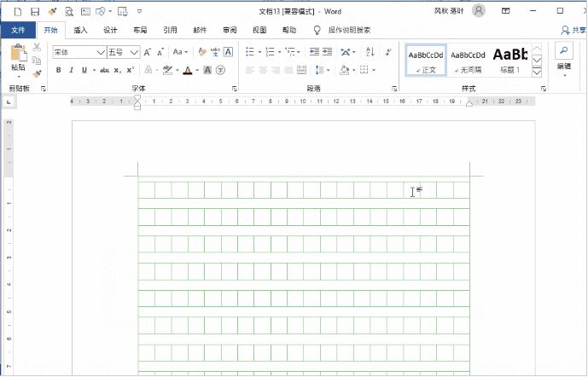The width and height of the screenshot is (588, 377).
Task: Click the 共享 share button
Action: 572,30
